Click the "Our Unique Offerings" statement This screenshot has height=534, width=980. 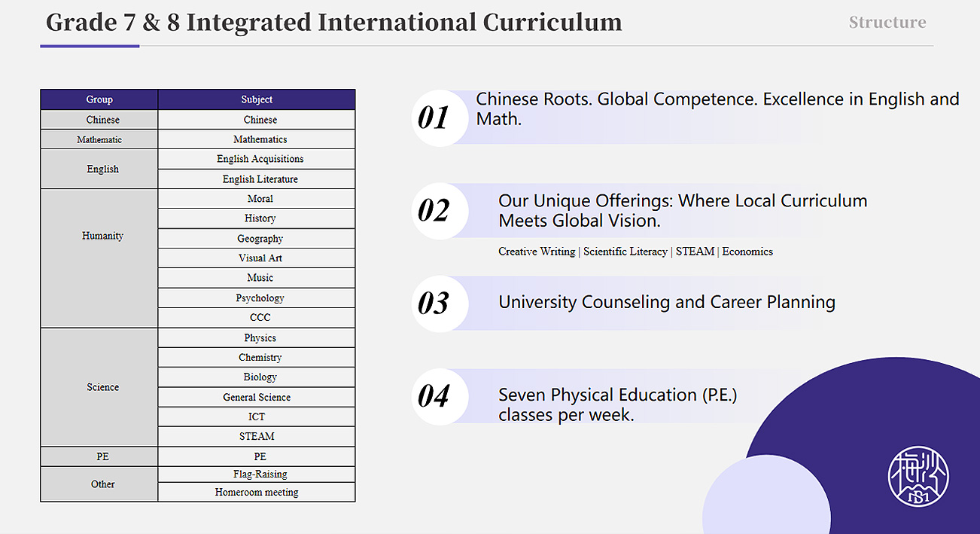683,211
